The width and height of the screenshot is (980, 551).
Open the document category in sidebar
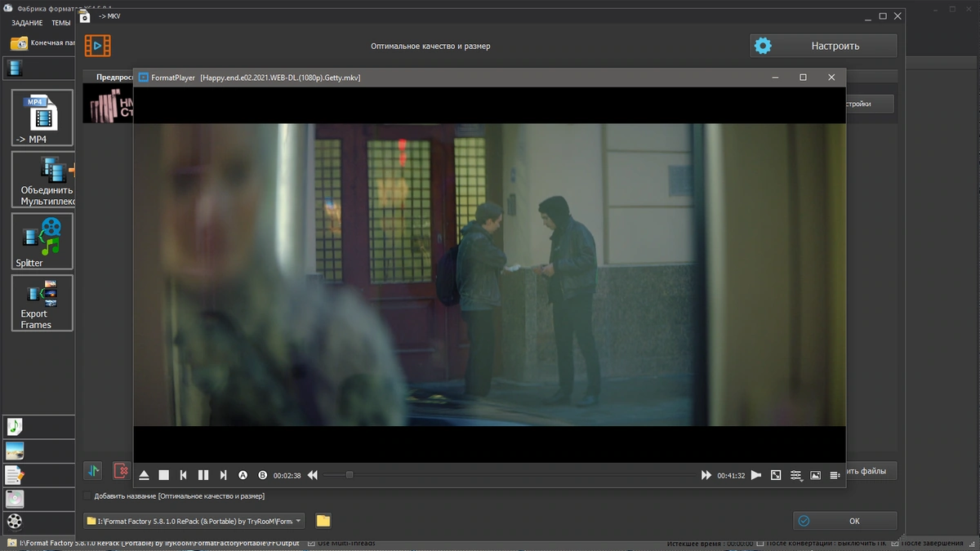pyautogui.click(x=15, y=475)
